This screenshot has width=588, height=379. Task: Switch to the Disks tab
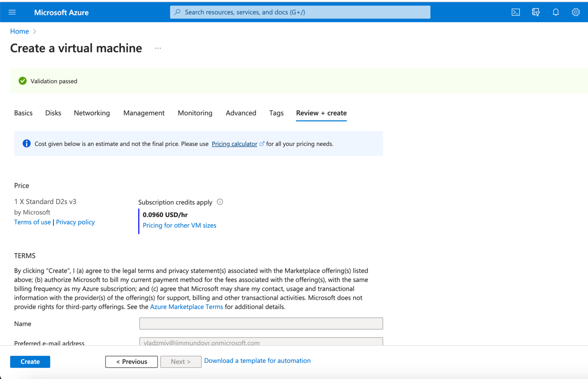click(53, 113)
